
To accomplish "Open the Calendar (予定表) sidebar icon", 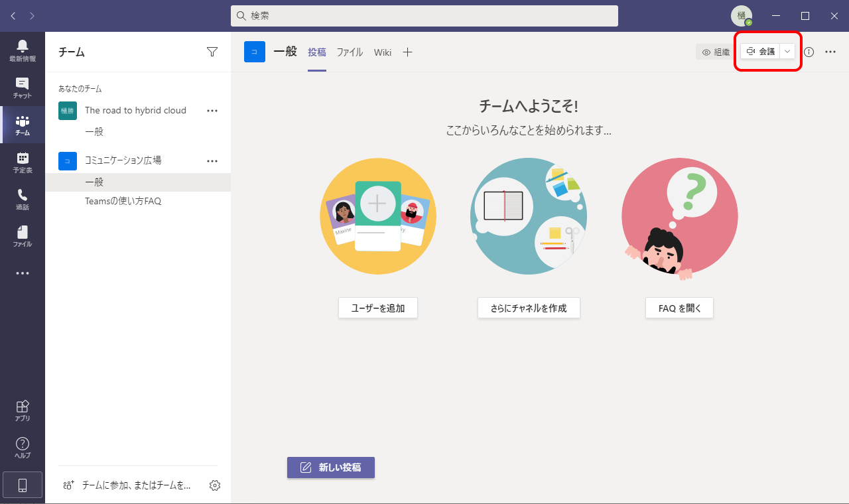I will [x=23, y=162].
